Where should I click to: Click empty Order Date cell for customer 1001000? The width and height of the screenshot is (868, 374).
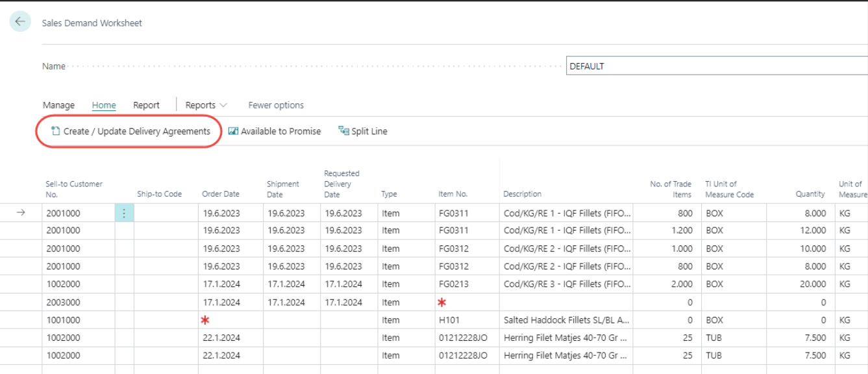pyautogui.click(x=230, y=320)
